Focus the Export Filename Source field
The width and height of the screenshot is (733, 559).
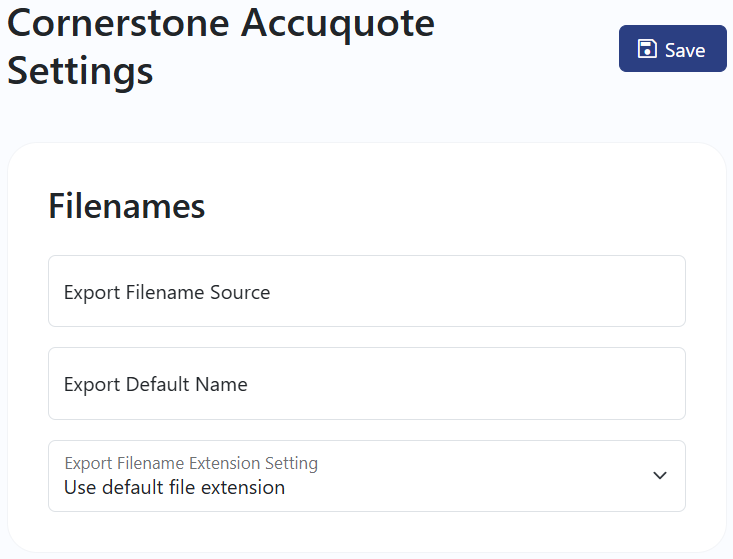click(367, 291)
